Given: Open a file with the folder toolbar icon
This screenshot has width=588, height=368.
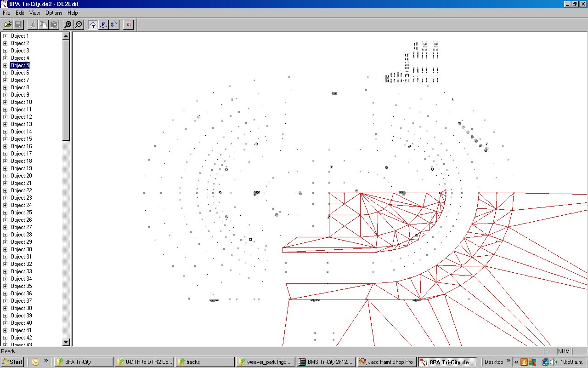Looking at the screenshot, I should (x=8, y=24).
